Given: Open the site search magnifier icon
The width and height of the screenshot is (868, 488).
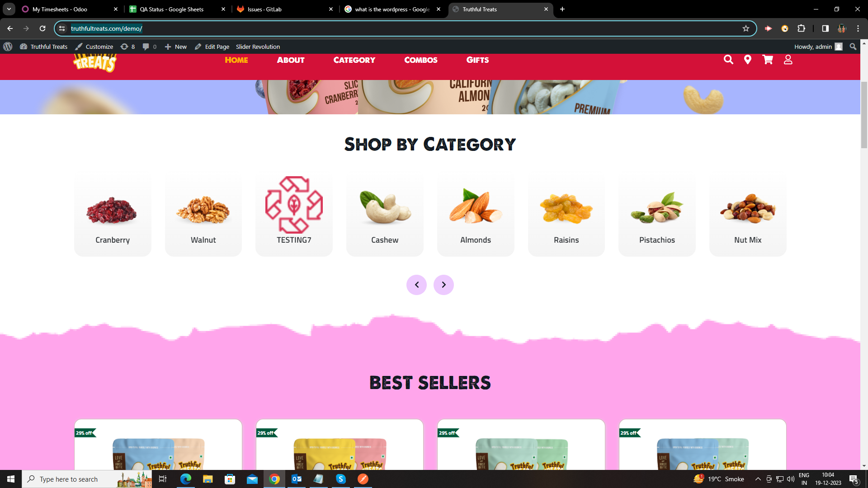Looking at the screenshot, I should coord(728,60).
